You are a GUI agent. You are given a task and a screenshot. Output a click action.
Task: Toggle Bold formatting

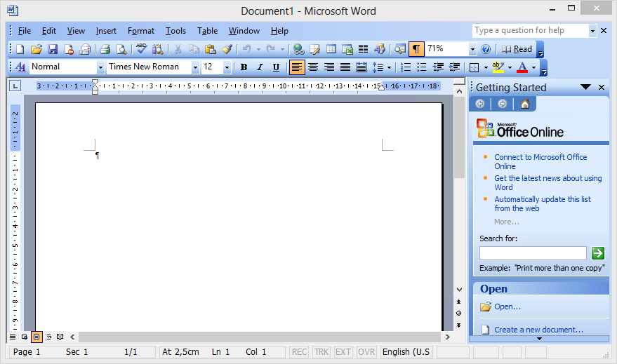coord(244,67)
